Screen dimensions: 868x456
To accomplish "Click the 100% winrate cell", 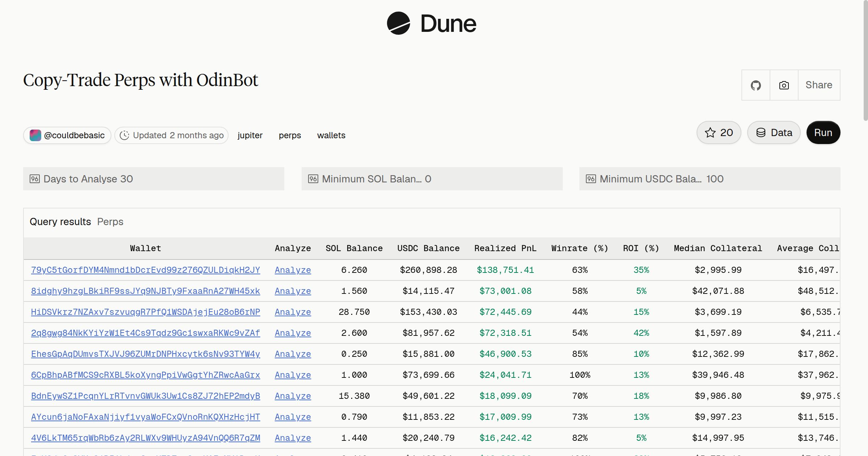I will point(580,375).
